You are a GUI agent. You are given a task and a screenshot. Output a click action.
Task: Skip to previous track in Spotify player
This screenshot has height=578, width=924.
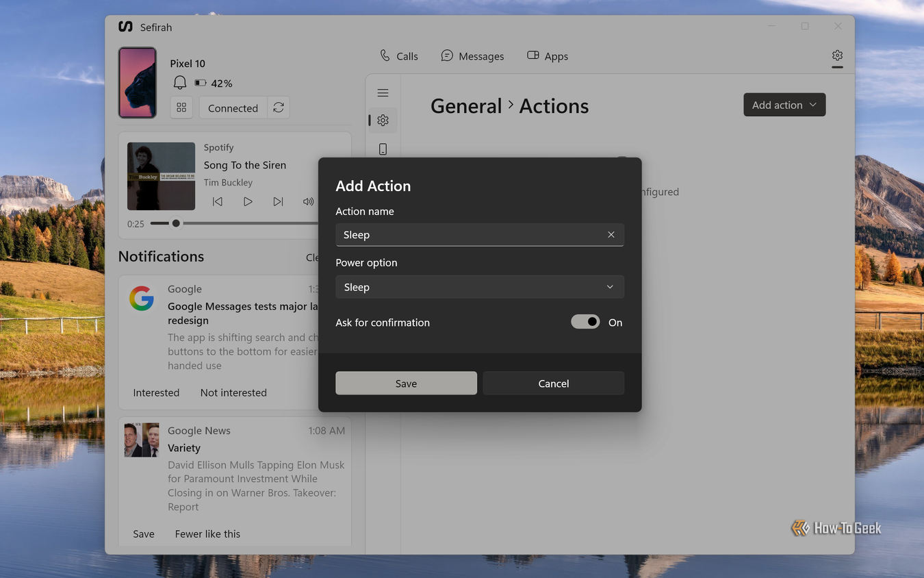tap(218, 201)
